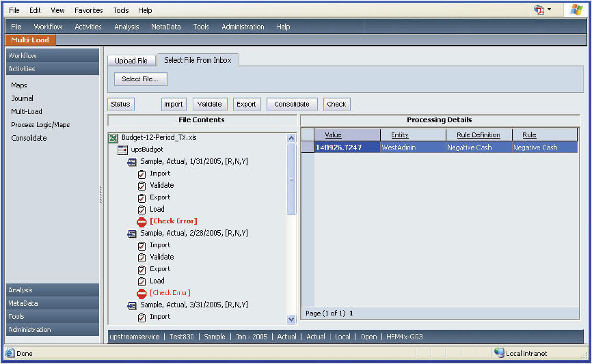The height and width of the screenshot is (364, 592).
Task: Open the browser Favorites menu
Action: [89, 10]
